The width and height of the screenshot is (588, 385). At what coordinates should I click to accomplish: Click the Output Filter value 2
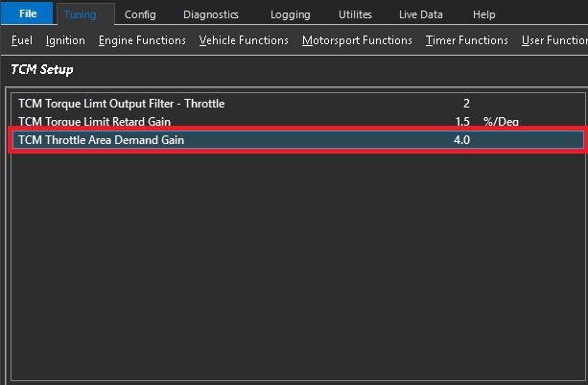(x=466, y=103)
